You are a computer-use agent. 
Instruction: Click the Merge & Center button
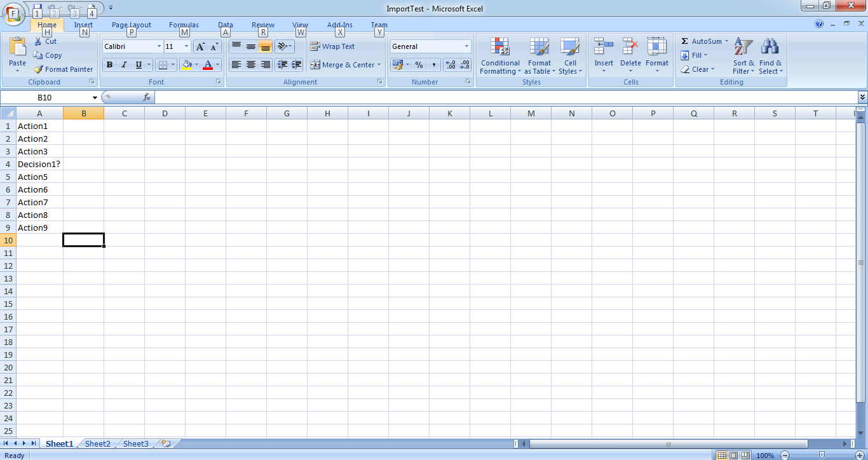tap(342, 65)
